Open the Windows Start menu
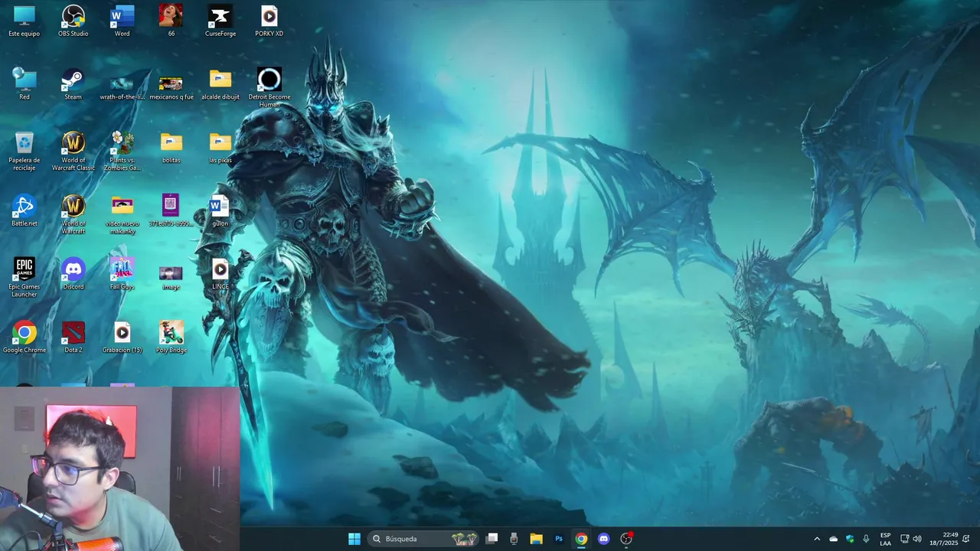Image resolution: width=980 pixels, height=551 pixels. [x=354, y=539]
